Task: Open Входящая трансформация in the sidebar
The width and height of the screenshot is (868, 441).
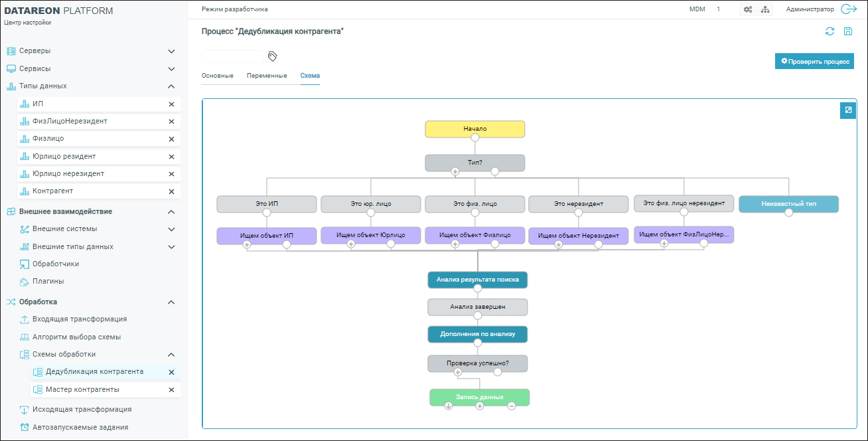Action: [x=80, y=319]
